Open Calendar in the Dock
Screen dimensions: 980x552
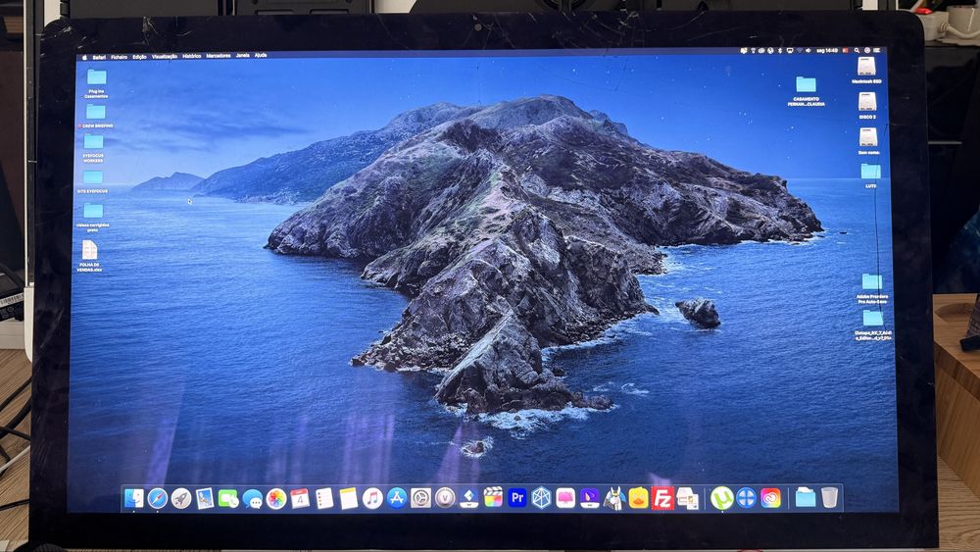point(300,498)
